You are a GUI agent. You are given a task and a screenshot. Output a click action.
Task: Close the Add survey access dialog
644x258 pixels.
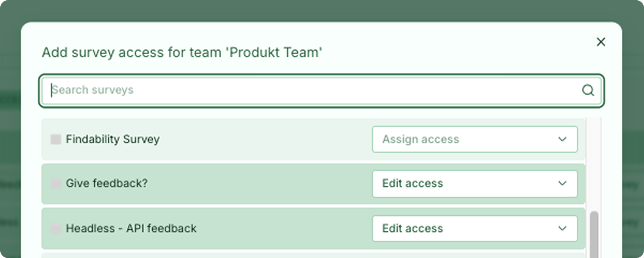601,42
